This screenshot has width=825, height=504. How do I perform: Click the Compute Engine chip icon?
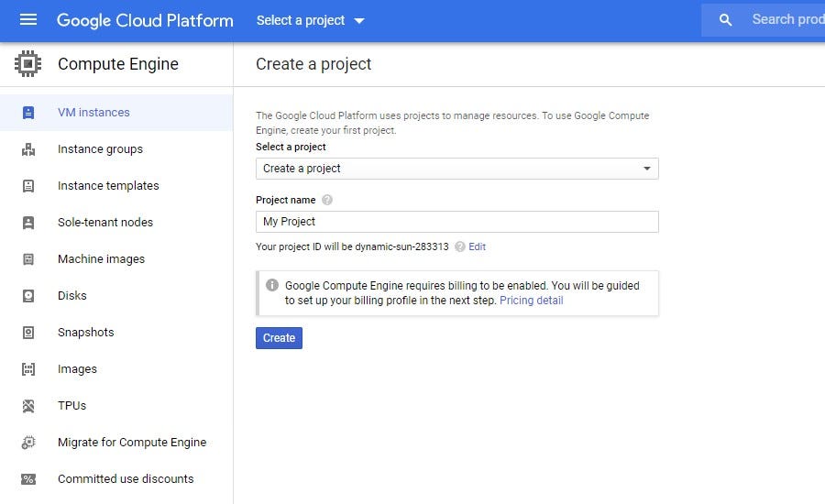coord(27,63)
